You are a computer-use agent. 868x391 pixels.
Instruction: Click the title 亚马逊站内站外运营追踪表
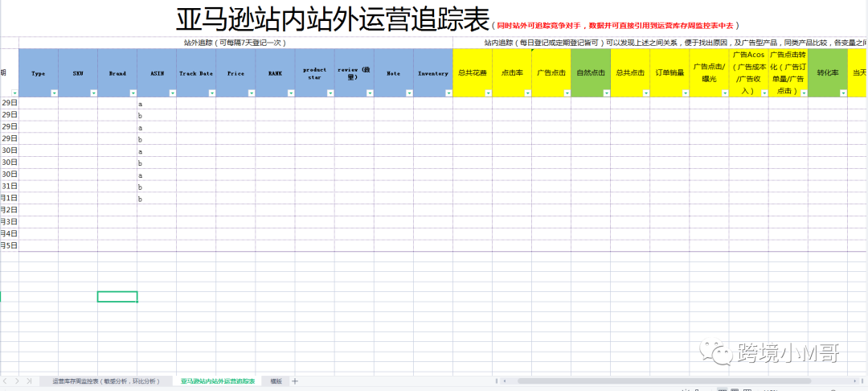(333, 19)
